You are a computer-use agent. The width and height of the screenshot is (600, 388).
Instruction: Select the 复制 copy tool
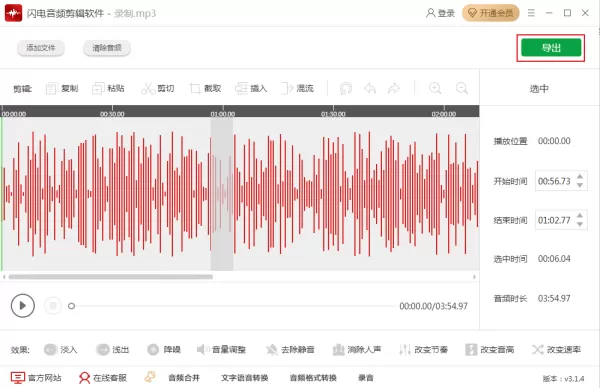[x=62, y=88]
